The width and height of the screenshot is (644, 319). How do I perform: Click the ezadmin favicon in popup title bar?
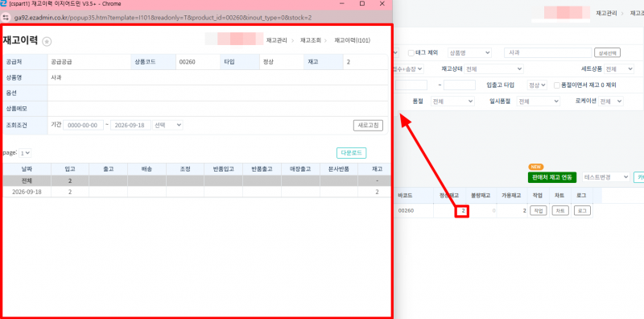click(3, 4)
